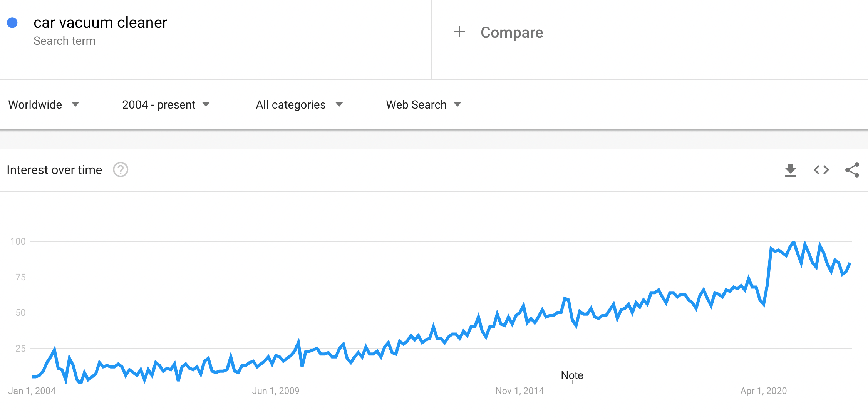
Task: Expand the All categories dropdown
Action: [x=299, y=104]
